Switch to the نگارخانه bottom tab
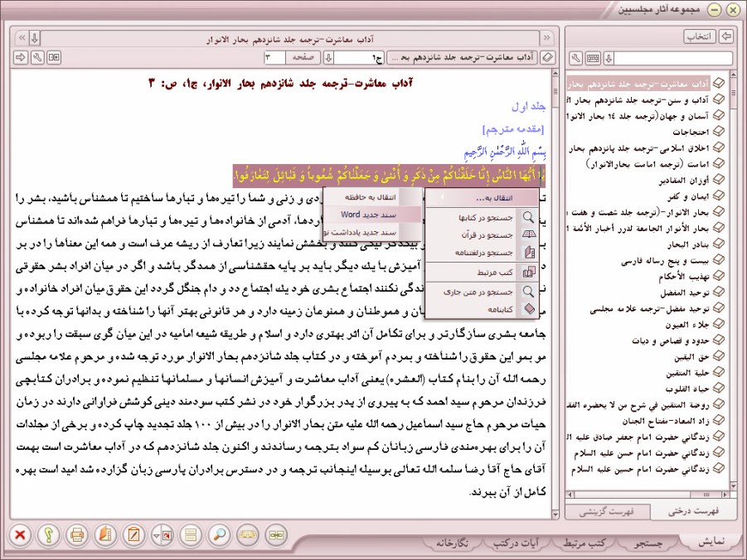 coord(452,542)
